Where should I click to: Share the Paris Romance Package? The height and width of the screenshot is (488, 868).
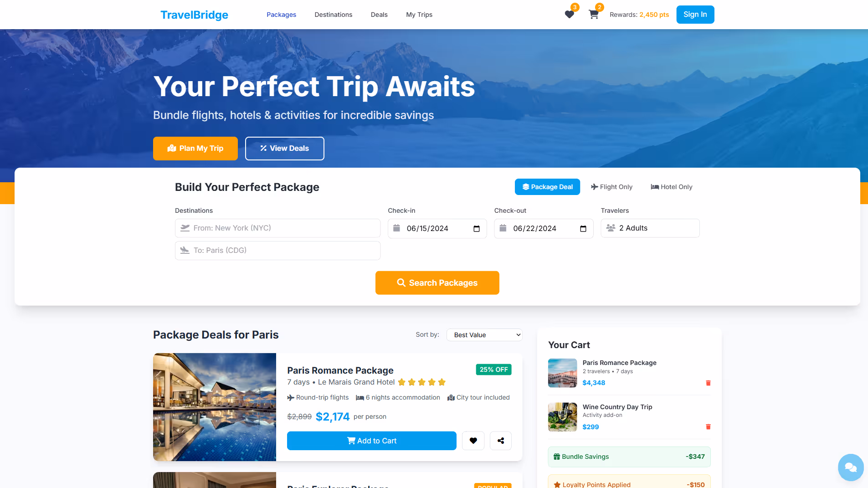click(501, 441)
